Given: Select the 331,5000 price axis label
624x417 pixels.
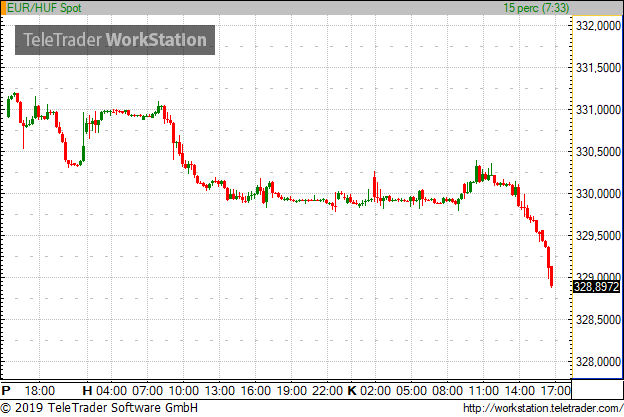Looking at the screenshot, I should 598,68.
